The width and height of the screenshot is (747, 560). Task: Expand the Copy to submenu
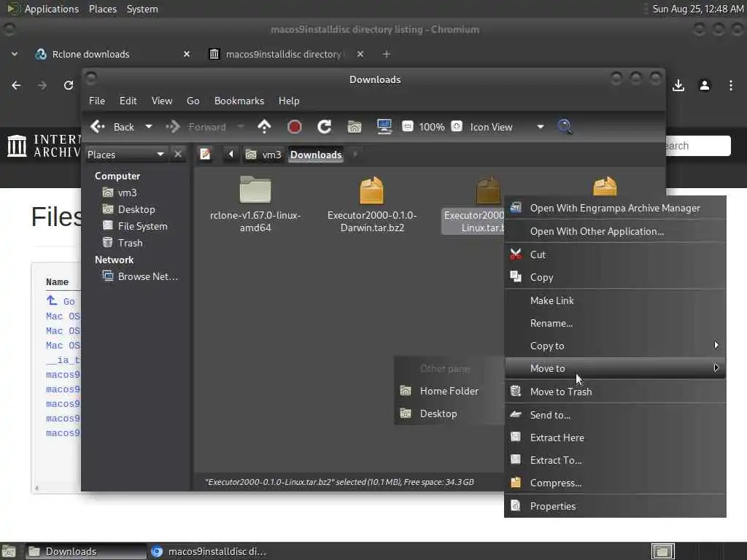coord(615,346)
